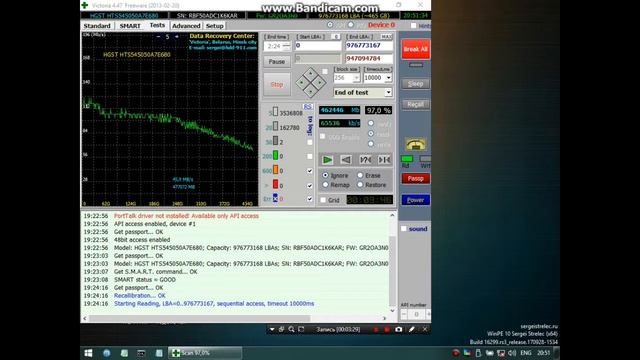640x360 pixels.
Task: Switch to the Advanced tab
Action: tap(186, 26)
